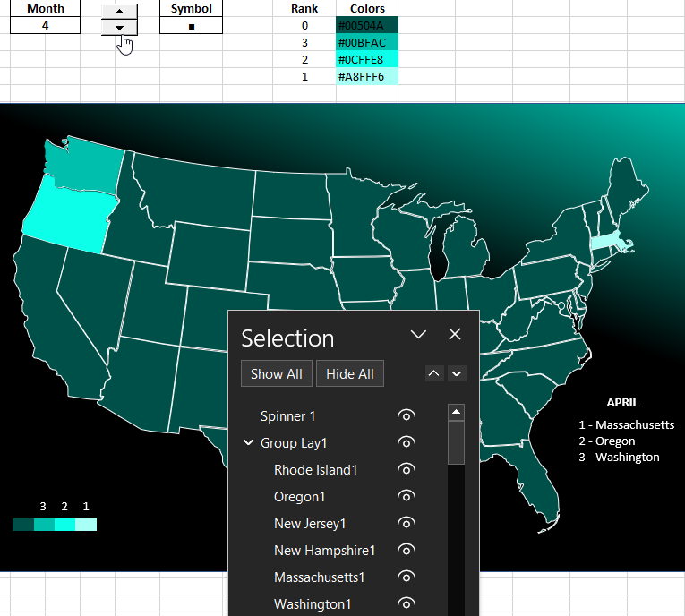Screen dimensions: 685x616
Task: Bring selected object forward with up arrow
Action: point(434,373)
